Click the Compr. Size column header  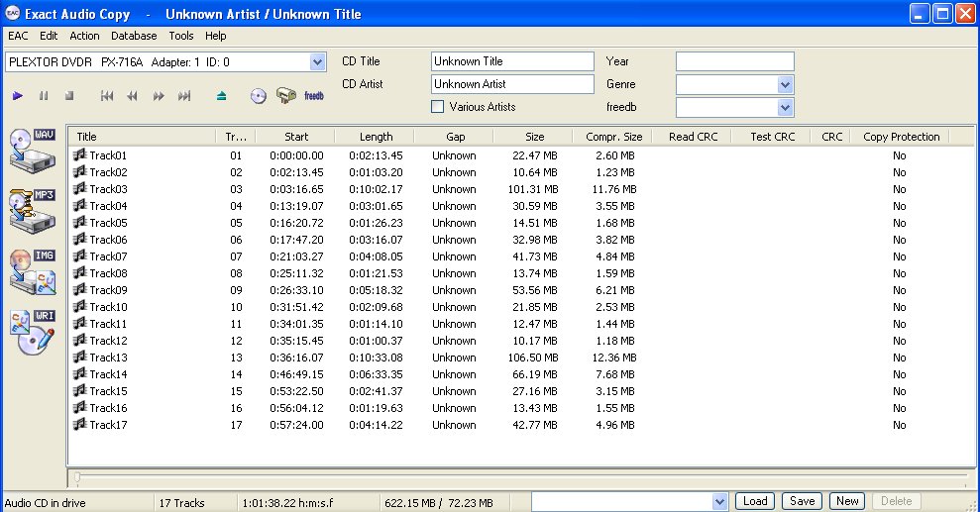tap(613, 137)
